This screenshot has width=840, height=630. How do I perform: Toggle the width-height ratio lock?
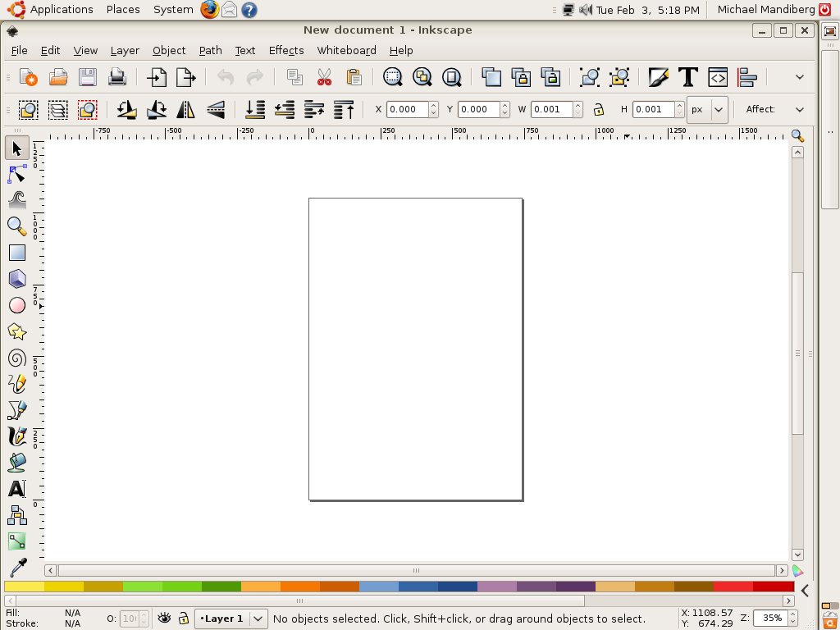[599, 109]
